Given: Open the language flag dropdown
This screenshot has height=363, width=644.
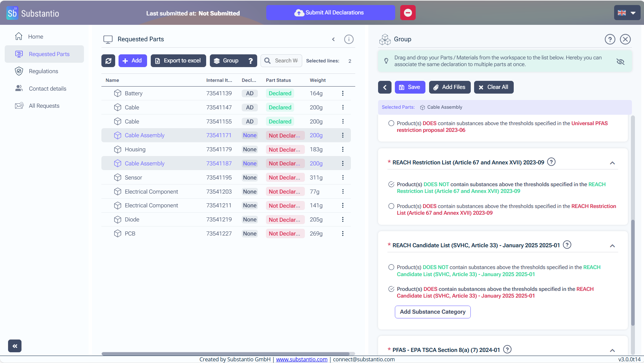Looking at the screenshot, I should (627, 13).
